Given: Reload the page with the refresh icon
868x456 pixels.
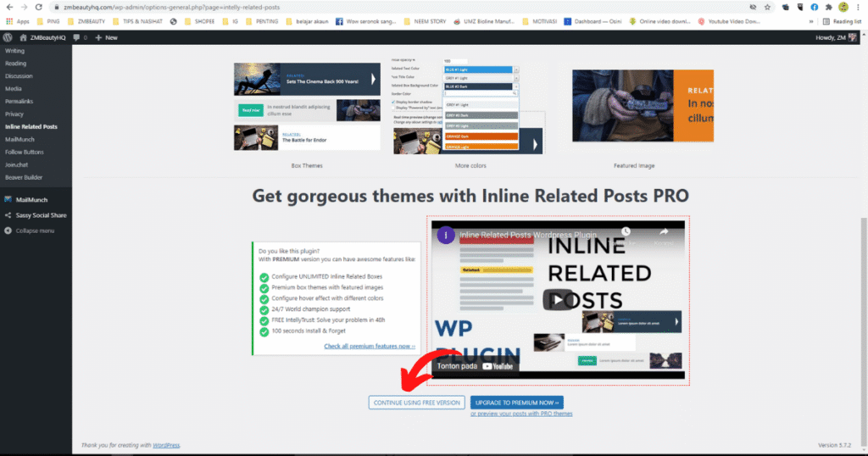Looking at the screenshot, I should [x=38, y=7].
